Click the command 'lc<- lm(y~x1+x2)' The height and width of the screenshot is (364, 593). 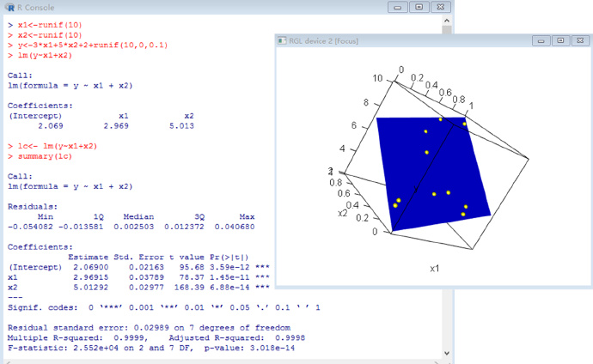(58, 146)
